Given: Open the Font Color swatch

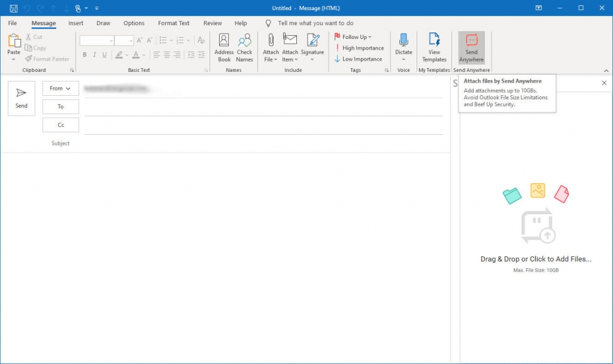Looking at the screenshot, I should [136, 54].
